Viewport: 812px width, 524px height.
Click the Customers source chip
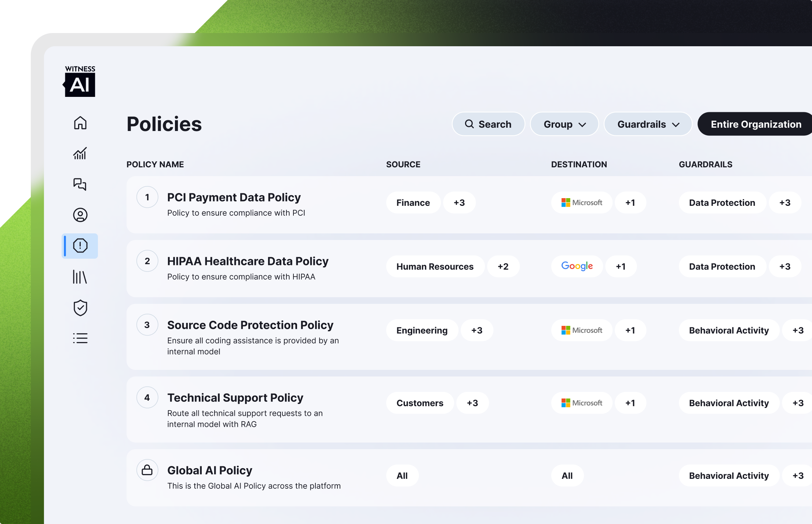420,403
